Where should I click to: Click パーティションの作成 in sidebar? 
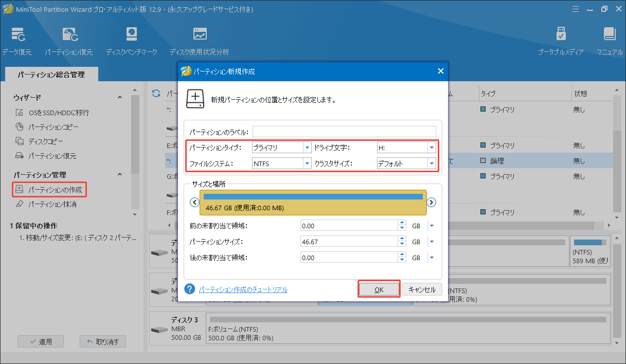coord(49,190)
